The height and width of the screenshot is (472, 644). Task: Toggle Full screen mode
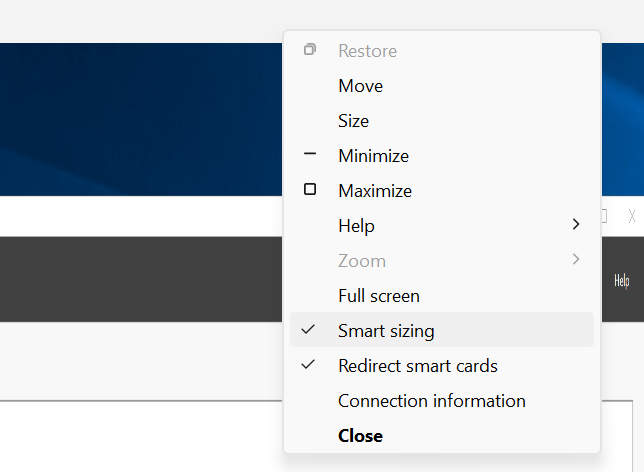(442, 295)
